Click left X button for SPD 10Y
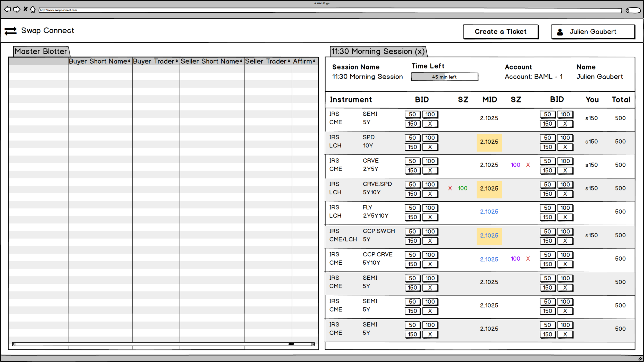Viewport: 644px width, 362px height. 430,147
